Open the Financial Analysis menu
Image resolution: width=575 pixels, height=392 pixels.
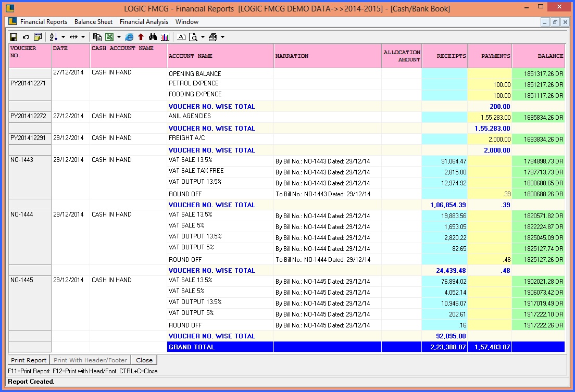144,22
